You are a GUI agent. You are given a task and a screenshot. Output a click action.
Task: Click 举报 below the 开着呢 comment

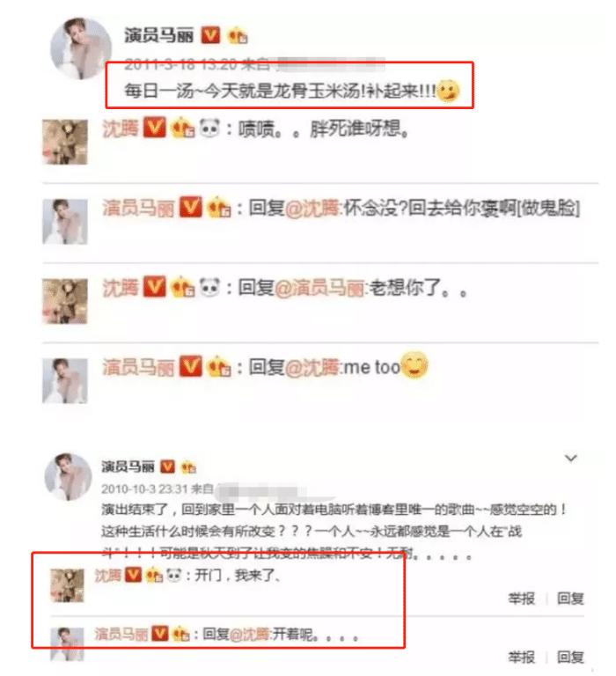pos(521,657)
